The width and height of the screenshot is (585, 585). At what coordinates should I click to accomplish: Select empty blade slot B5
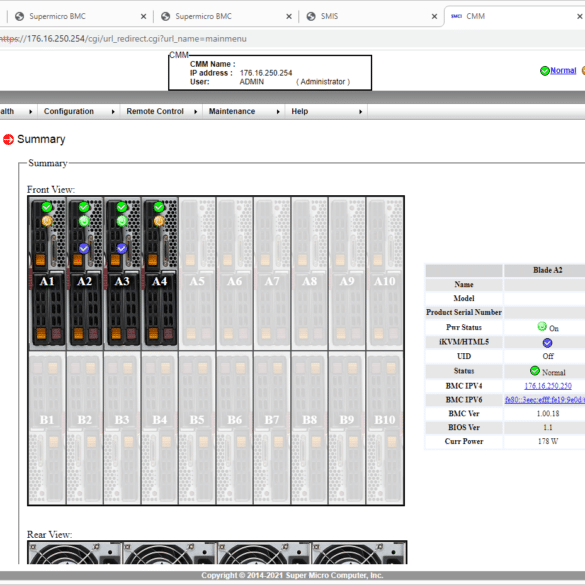pos(197,428)
